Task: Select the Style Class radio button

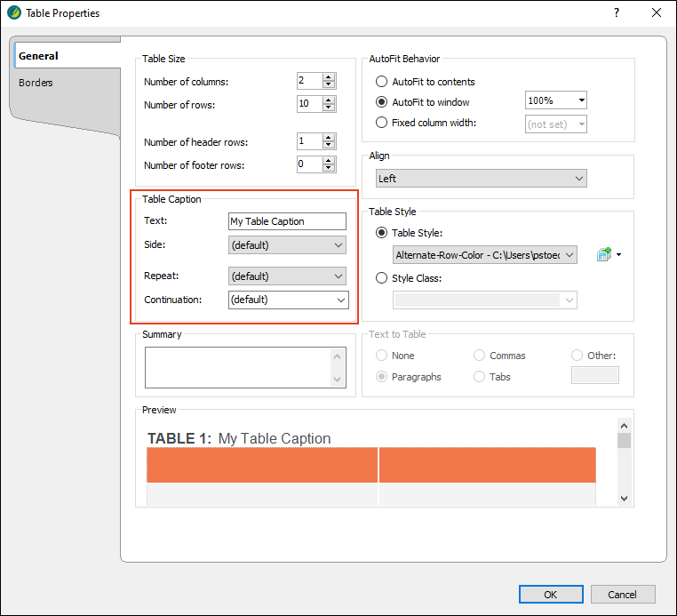Action: pyautogui.click(x=381, y=278)
